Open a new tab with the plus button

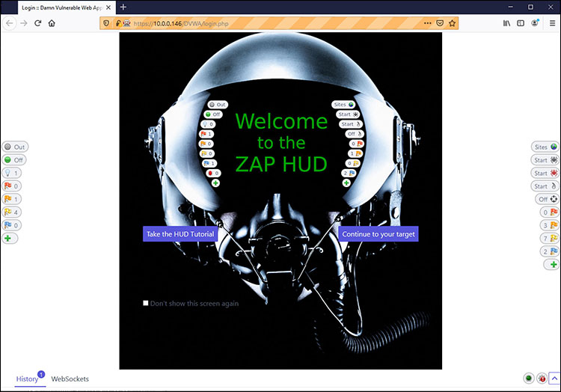123,7
